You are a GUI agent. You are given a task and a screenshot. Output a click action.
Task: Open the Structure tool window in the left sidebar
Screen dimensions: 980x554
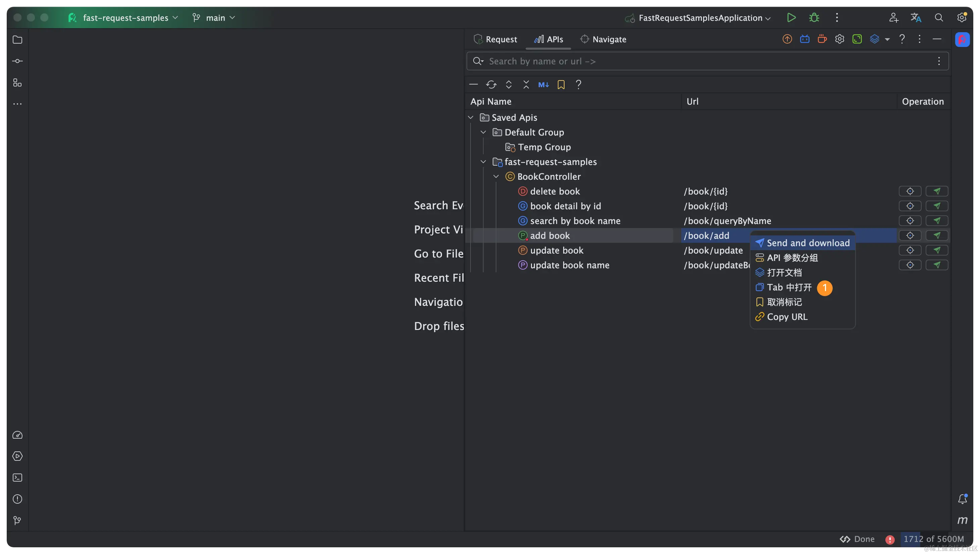[17, 82]
